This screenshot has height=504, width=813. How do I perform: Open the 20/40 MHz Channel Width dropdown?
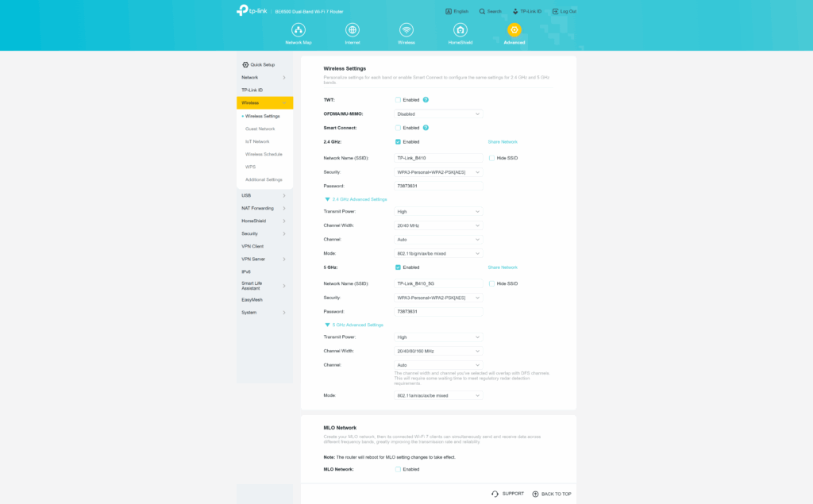point(438,225)
